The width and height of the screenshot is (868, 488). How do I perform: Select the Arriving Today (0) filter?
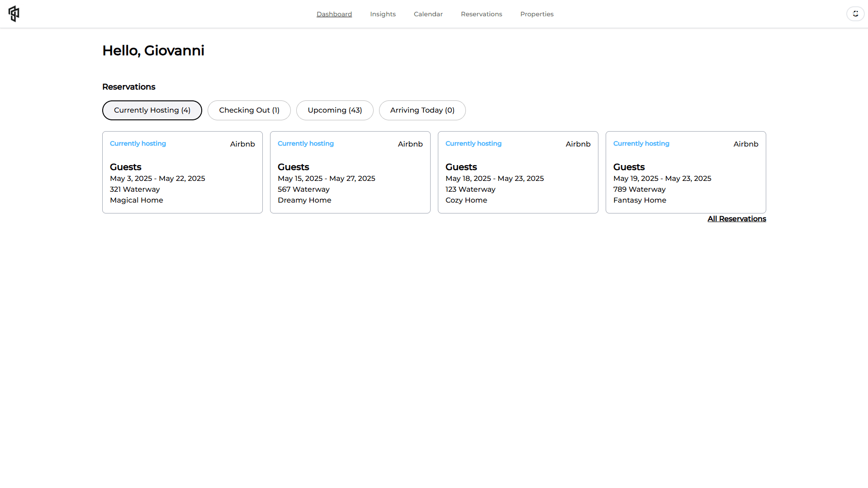click(422, 110)
